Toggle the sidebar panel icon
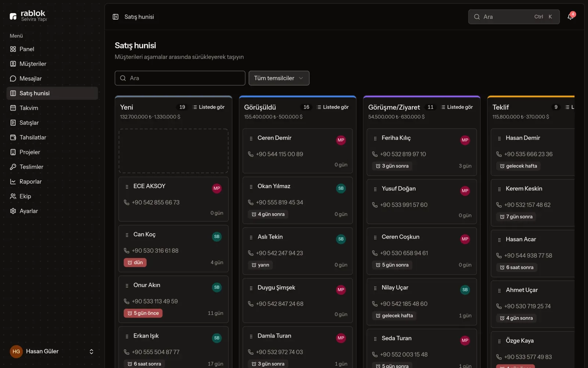The width and height of the screenshot is (588, 368). click(x=115, y=17)
